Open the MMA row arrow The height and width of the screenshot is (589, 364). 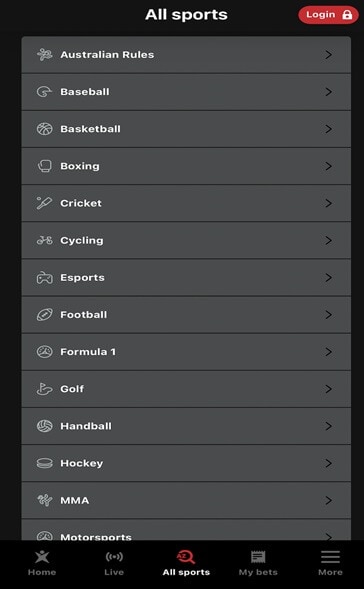[329, 500]
